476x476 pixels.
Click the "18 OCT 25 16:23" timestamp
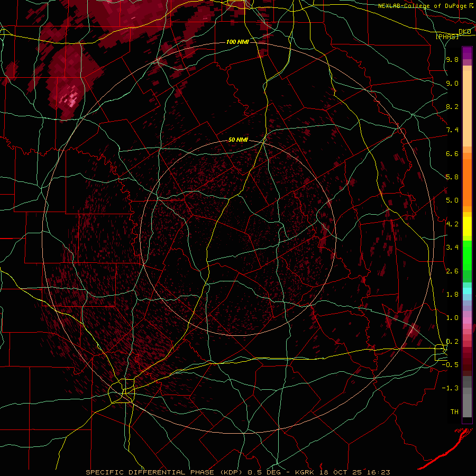pos(355,472)
